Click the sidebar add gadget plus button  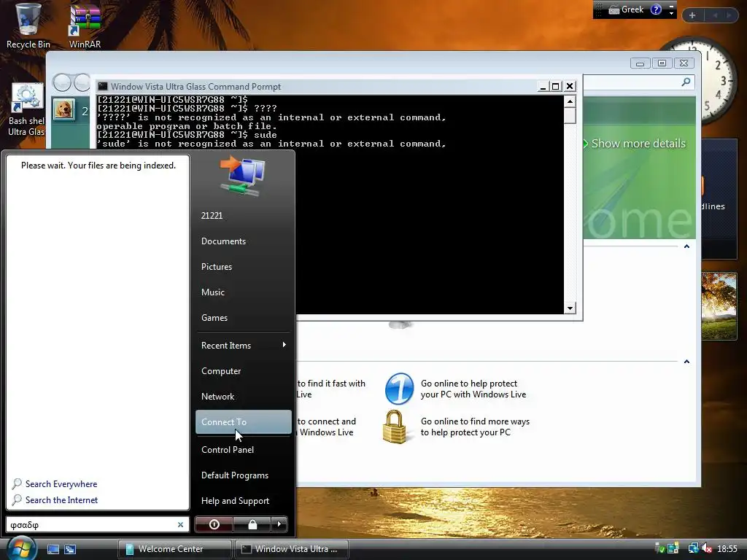(692, 15)
